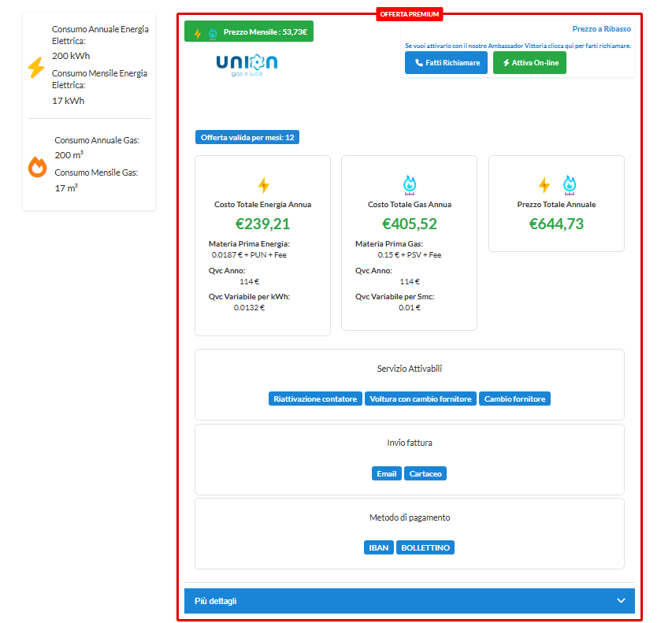Image resolution: width=672 pixels, height=623 pixels.
Task: Click the Metodo di pagamento heading
Action: [410, 517]
